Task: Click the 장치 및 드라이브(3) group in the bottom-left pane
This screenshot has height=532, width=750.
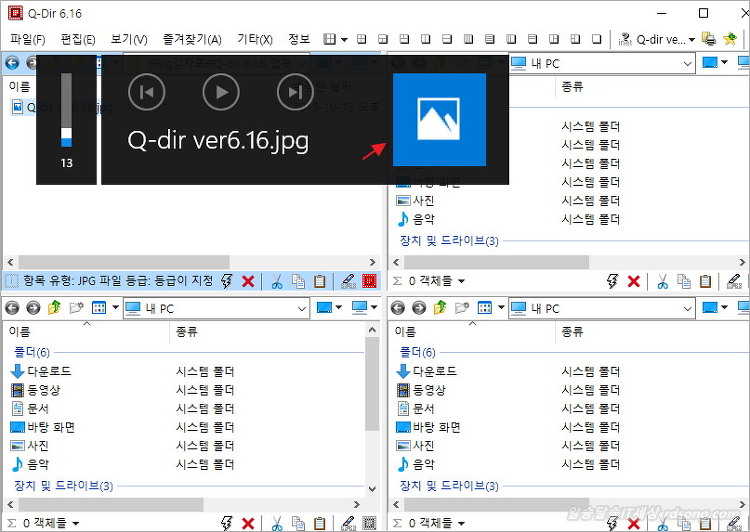Action: point(64,486)
